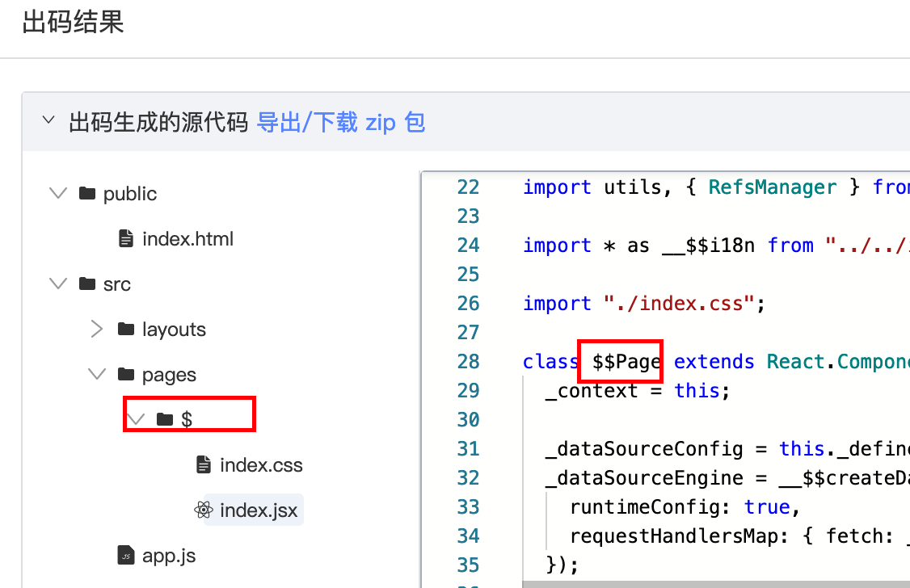This screenshot has height=588, width=910.
Task: Select the pages folder label
Action: point(169,376)
